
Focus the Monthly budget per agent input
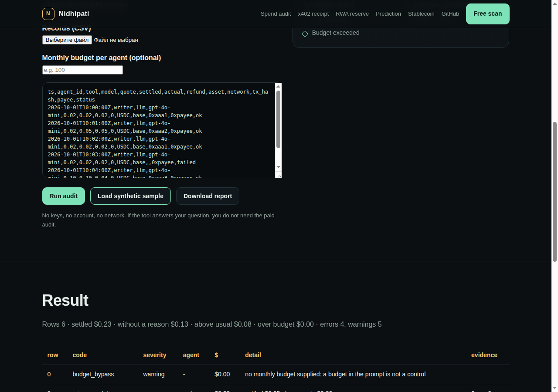(82, 70)
